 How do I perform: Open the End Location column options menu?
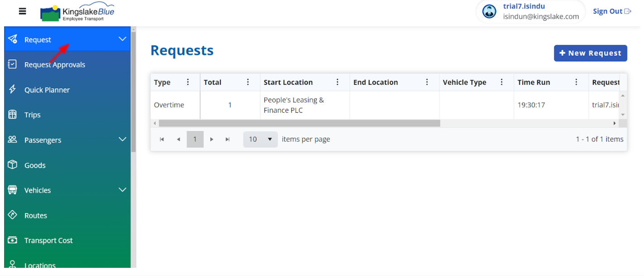[427, 82]
